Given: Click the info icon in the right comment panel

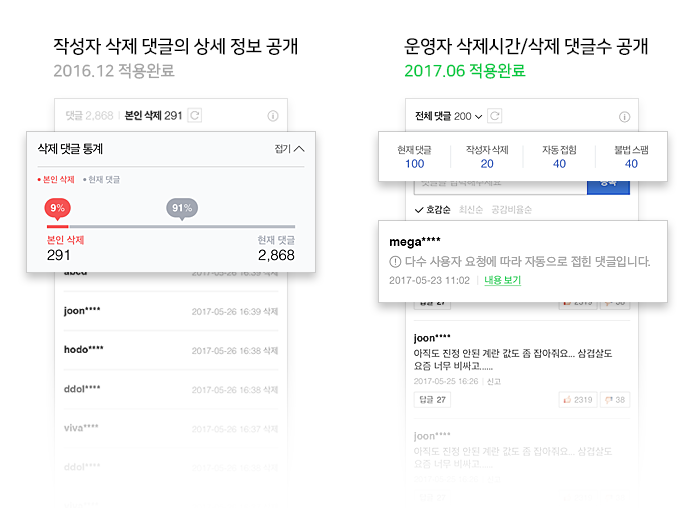Looking at the screenshot, I should coord(625,116).
